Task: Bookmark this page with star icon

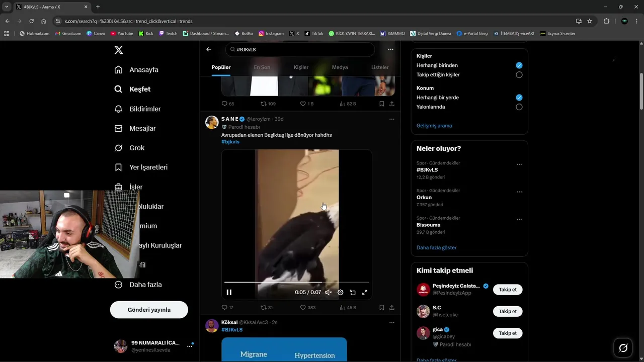Action: click(x=590, y=21)
